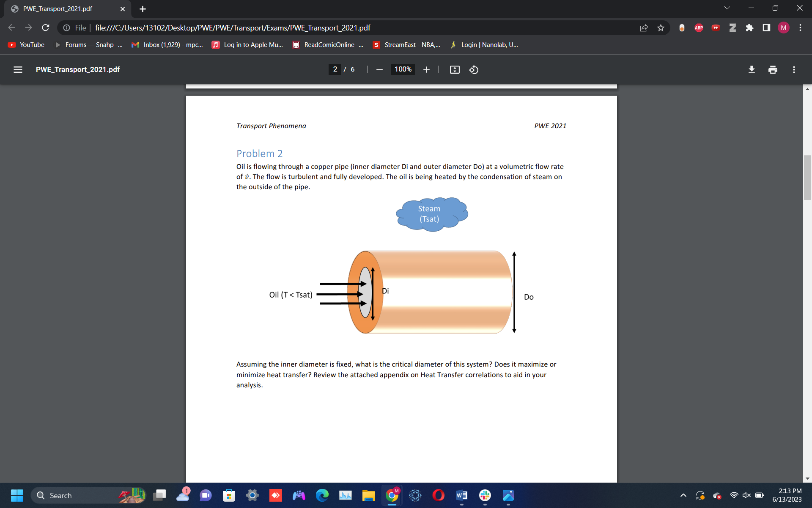Click the address bar URL
812x508 pixels.
tap(233, 28)
